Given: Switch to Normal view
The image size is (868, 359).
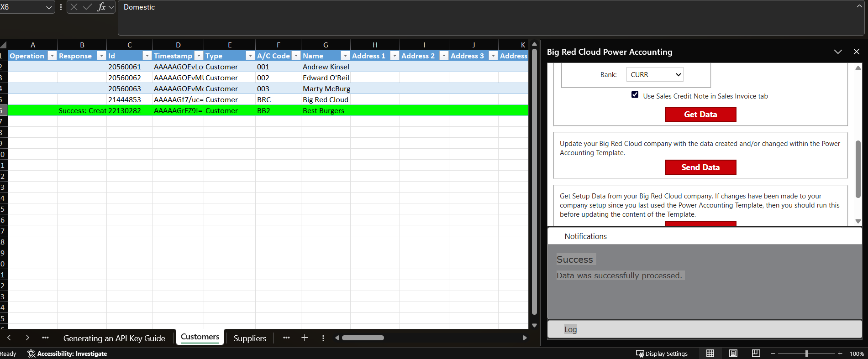Looking at the screenshot, I should [x=710, y=354].
